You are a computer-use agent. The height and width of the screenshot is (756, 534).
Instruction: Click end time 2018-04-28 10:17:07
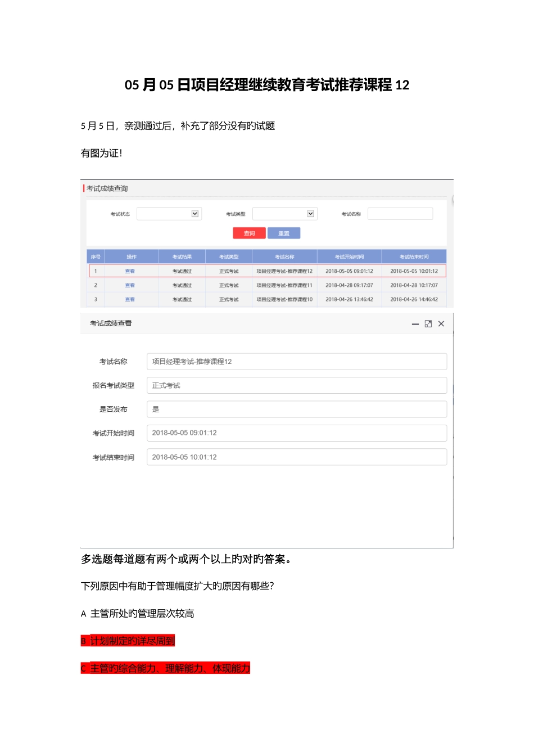click(x=414, y=285)
